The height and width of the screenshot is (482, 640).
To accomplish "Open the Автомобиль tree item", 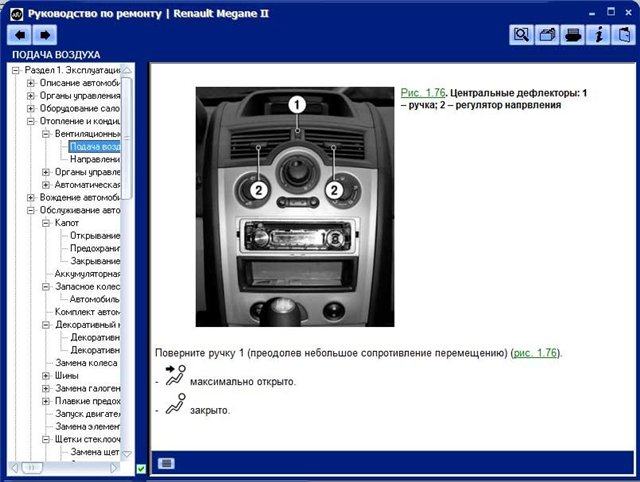I will tap(95, 299).
